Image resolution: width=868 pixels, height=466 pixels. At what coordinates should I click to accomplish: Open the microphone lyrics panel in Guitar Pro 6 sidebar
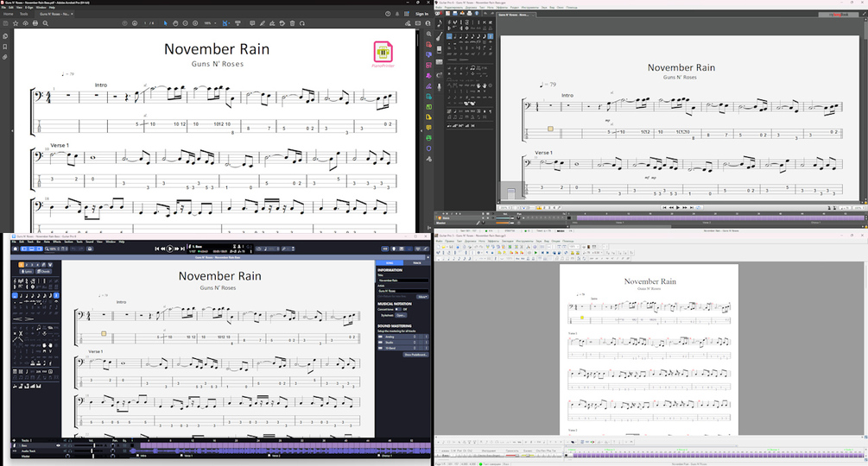[439, 87]
